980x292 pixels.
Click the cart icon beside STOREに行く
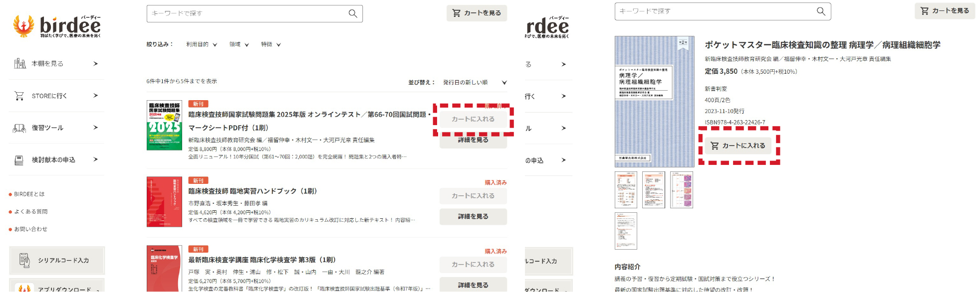(x=19, y=96)
